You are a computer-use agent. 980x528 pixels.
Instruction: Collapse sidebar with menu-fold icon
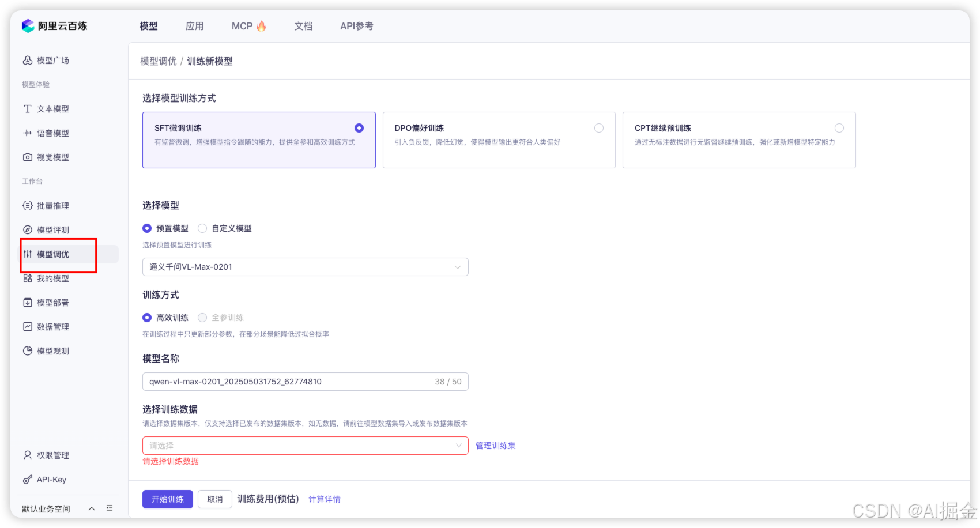[x=110, y=508]
